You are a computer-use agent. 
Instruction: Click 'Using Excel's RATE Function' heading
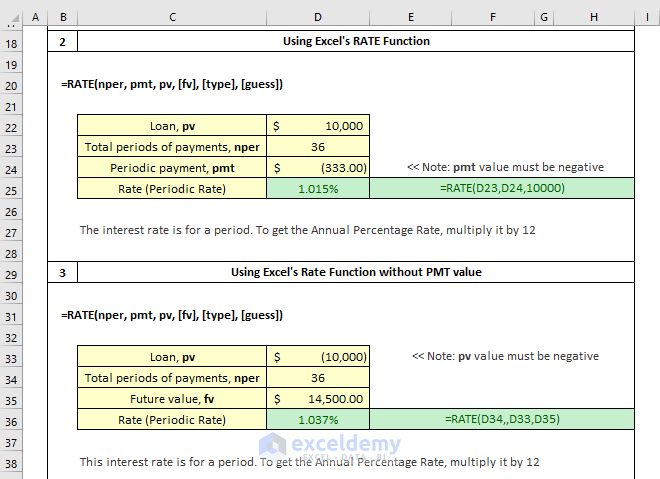pyautogui.click(x=356, y=41)
